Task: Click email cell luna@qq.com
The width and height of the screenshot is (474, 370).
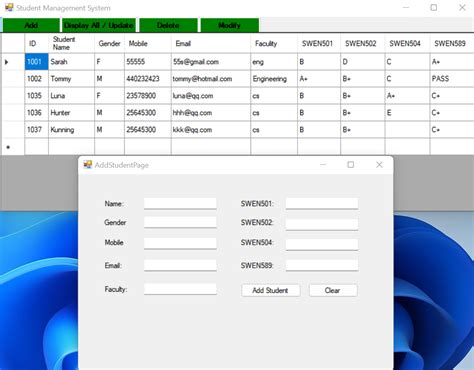Action: pyautogui.click(x=211, y=96)
